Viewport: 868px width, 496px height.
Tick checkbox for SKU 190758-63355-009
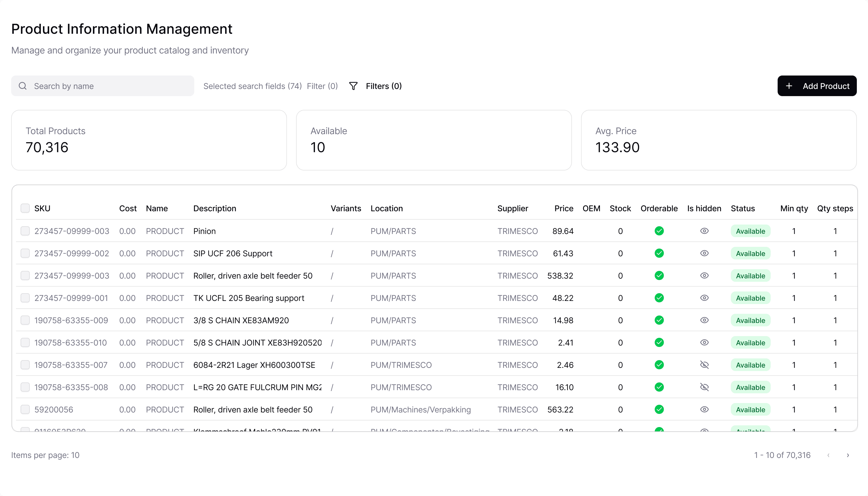25,320
